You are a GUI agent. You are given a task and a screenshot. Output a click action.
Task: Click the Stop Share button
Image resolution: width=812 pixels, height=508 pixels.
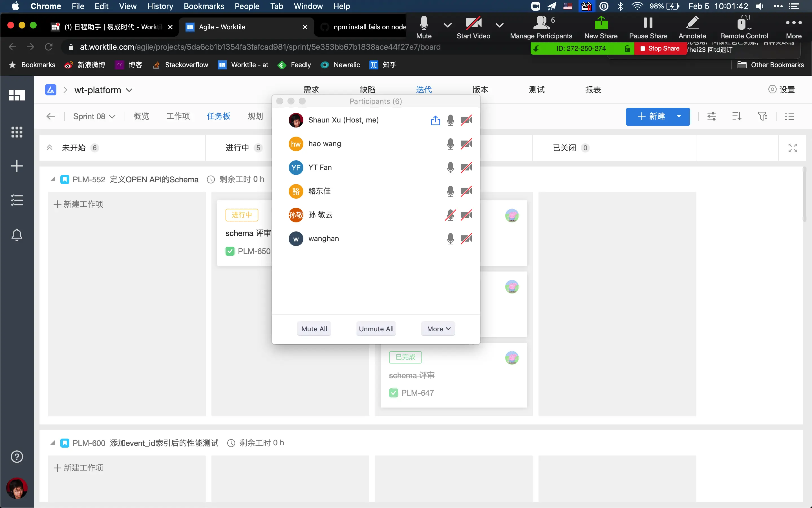point(660,48)
